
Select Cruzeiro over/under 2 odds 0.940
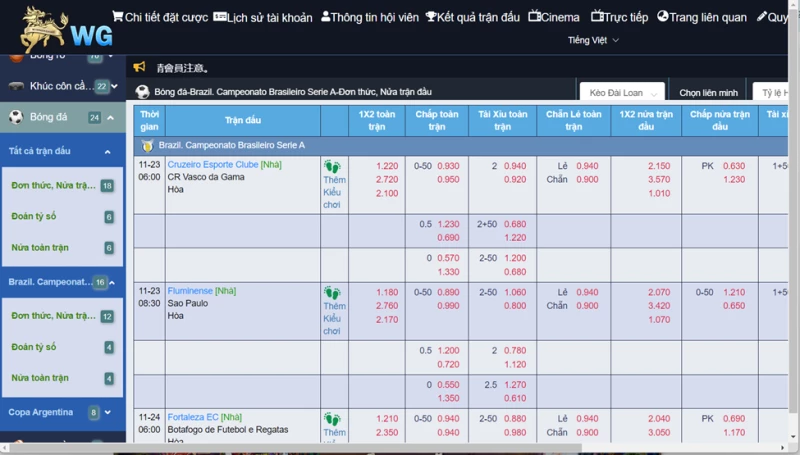[x=515, y=166]
